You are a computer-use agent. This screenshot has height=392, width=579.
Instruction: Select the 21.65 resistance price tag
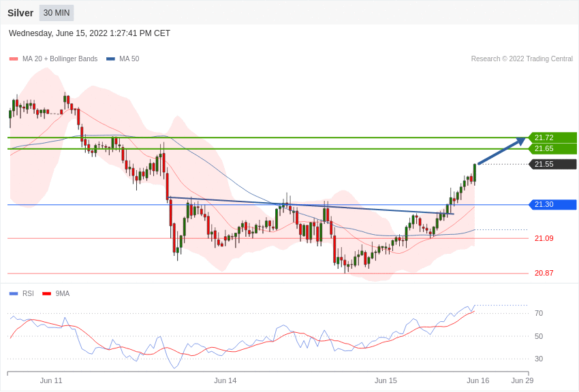tap(552, 148)
